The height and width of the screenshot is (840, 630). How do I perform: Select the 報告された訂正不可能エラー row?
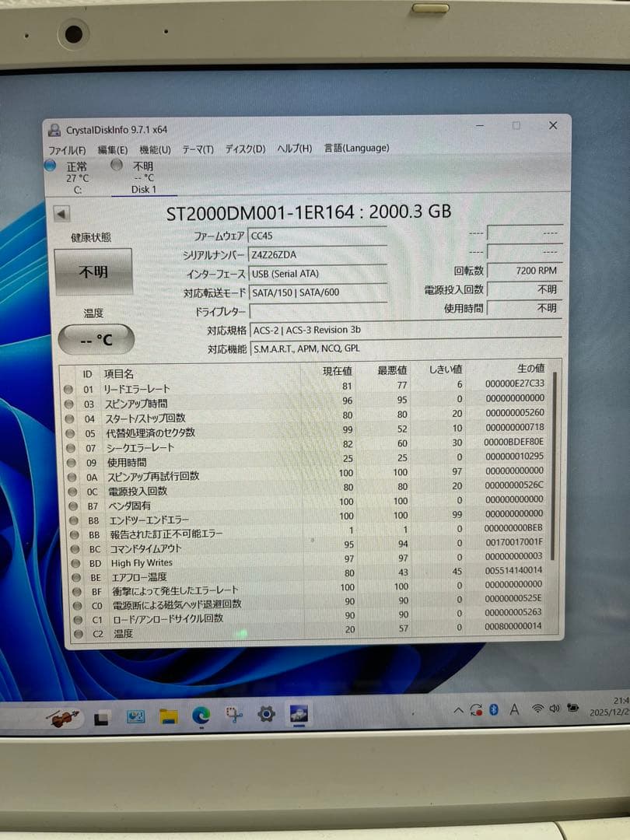point(308,531)
